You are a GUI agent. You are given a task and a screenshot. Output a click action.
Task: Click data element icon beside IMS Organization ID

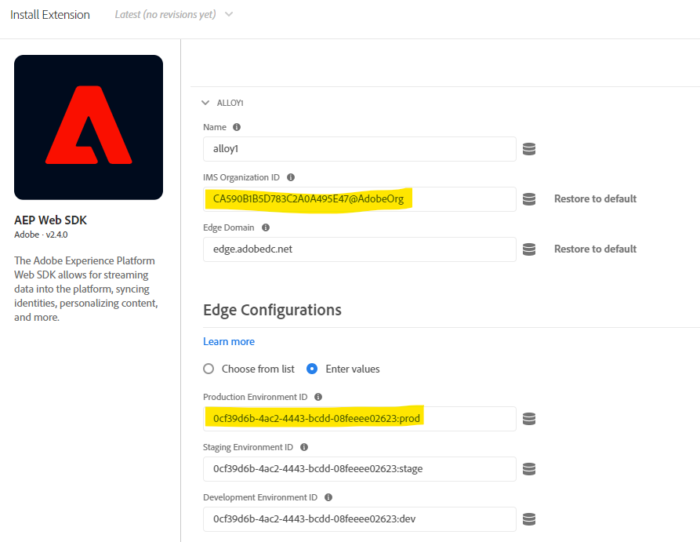[x=529, y=199]
